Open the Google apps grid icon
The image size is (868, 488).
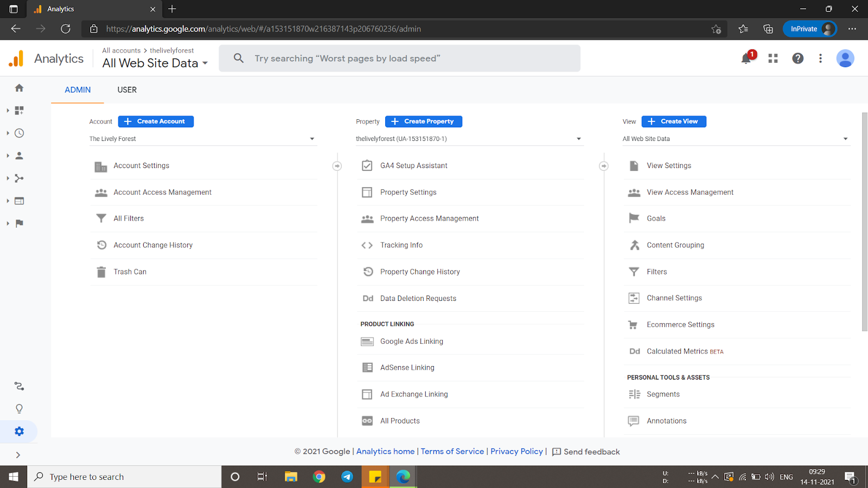pos(773,59)
